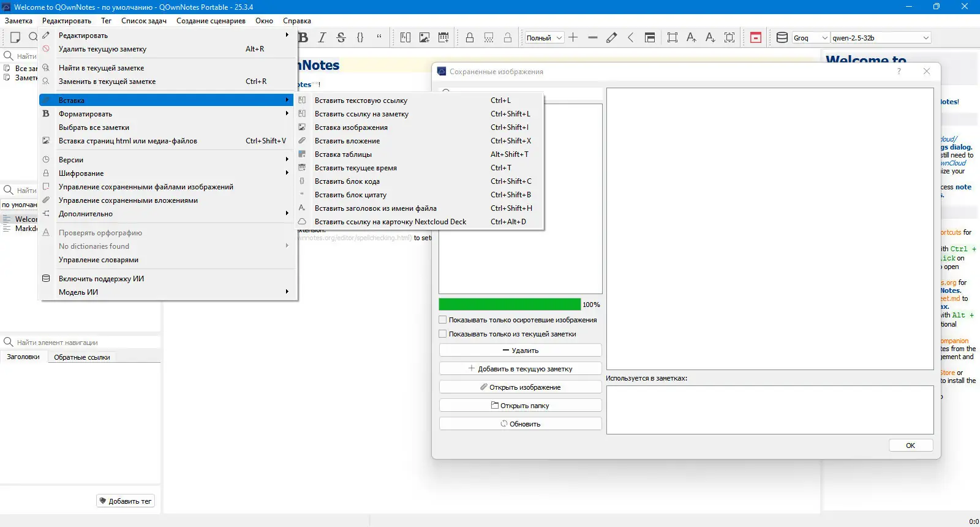Click the minus icon in the toolbar
980x527 pixels.
(592, 37)
